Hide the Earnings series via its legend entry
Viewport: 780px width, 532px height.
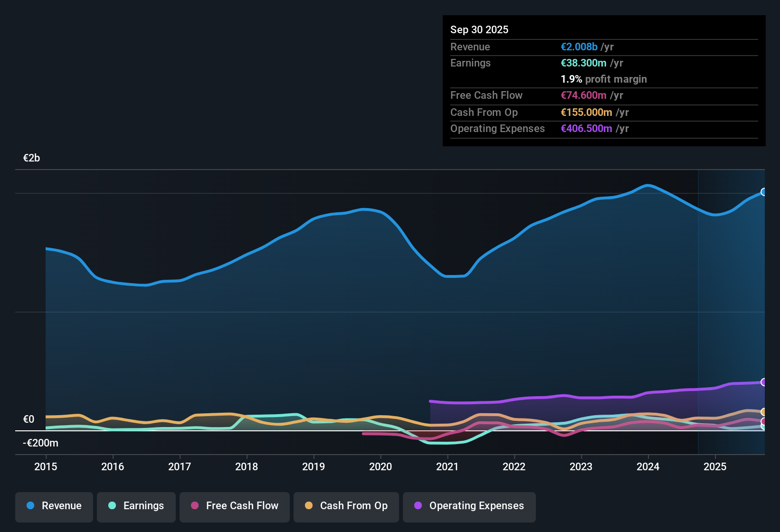[136, 506]
